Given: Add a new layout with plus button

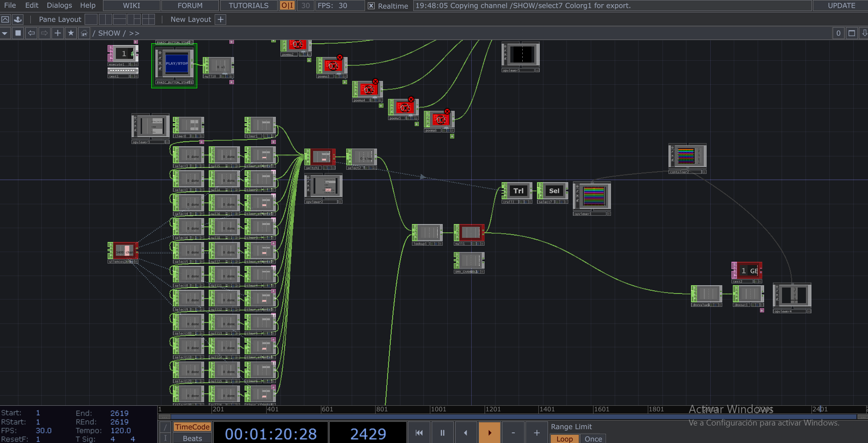Looking at the screenshot, I should click(221, 19).
